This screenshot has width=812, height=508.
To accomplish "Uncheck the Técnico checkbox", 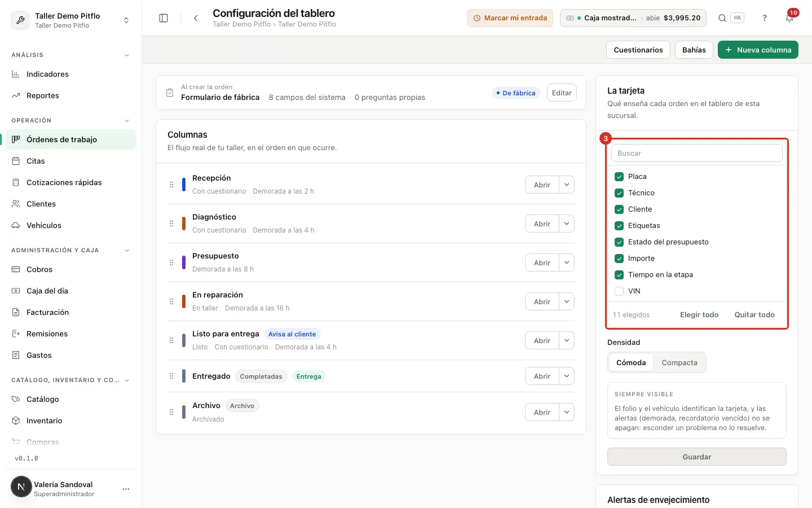I will (x=619, y=192).
